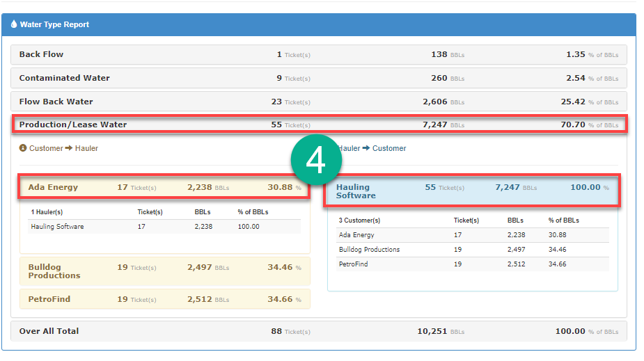Click the blue arrow icon before Customer
Screen dimensions: 644x361
point(366,147)
